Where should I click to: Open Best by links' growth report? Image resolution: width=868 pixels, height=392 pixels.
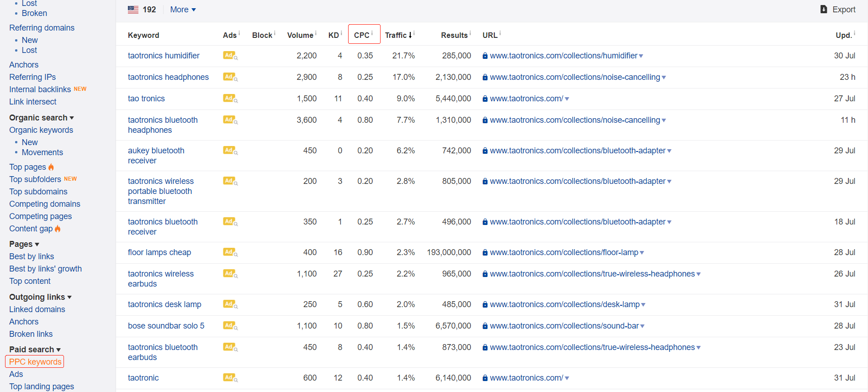(x=46, y=269)
